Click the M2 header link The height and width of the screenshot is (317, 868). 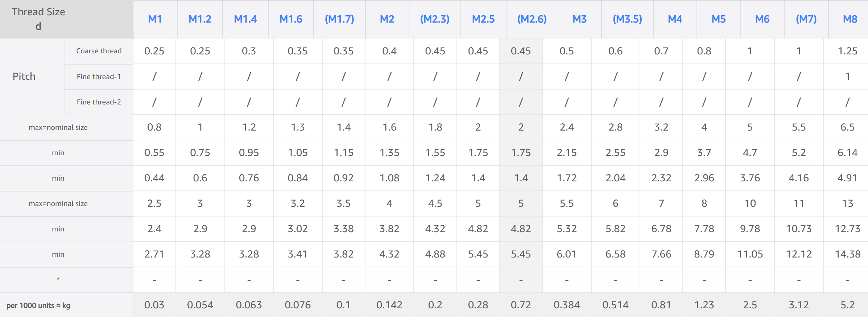387,19
